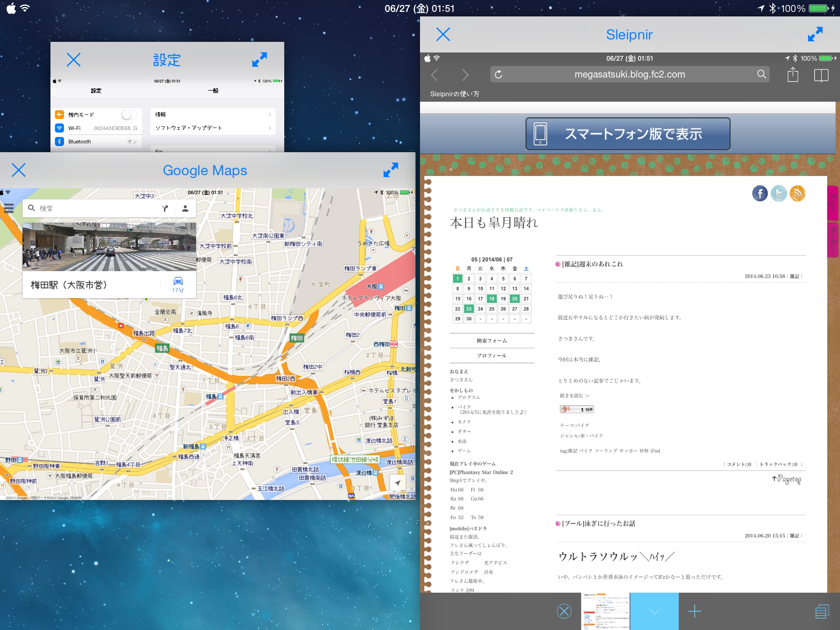Toggle 機内モード switch in Settings
Viewport: 840px width, 630px height.
[x=129, y=114]
